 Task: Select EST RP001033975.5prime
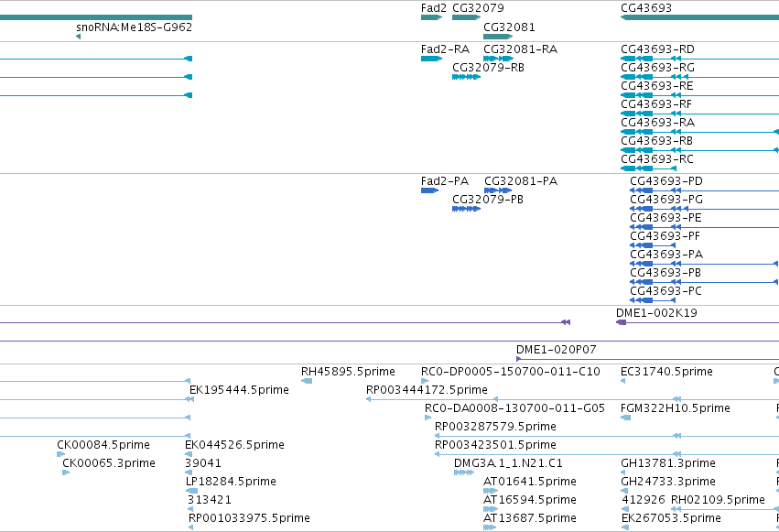point(249,518)
